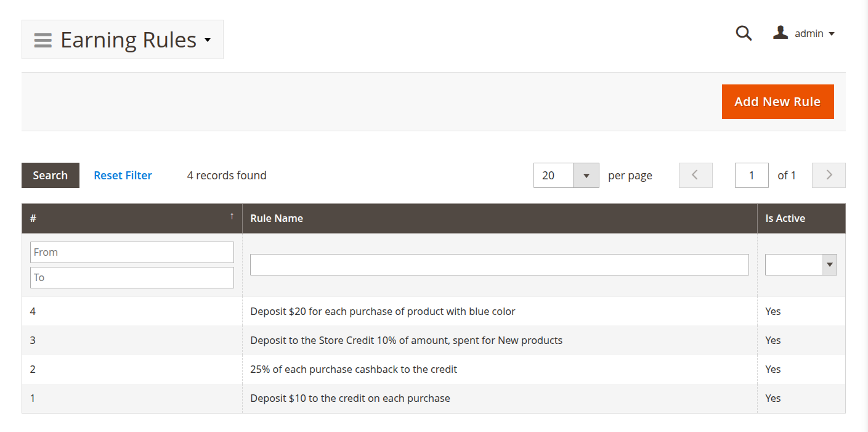Open the 25% of each purchase cashback rule
Screen dimensions: 868x432
(x=354, y=369)
